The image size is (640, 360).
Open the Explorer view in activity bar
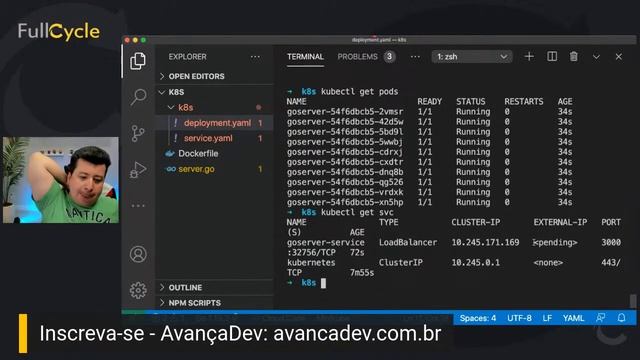pos(138,61)
